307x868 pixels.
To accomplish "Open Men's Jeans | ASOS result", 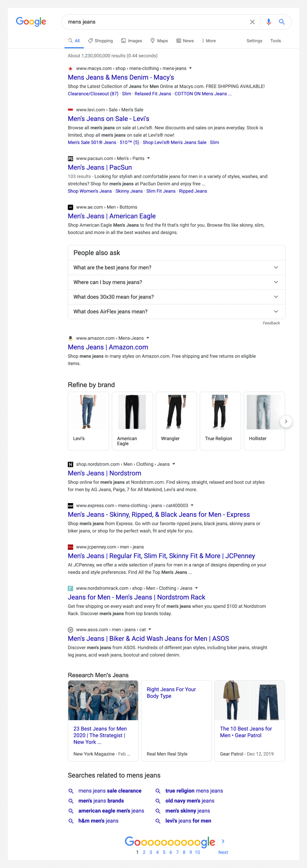I will pos(148,638).
